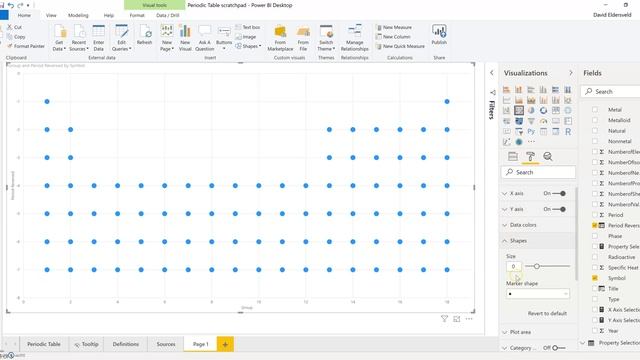This screenshot has height=360, width=640.
Task: Open Ask A Question
Action: coord(204,38)
